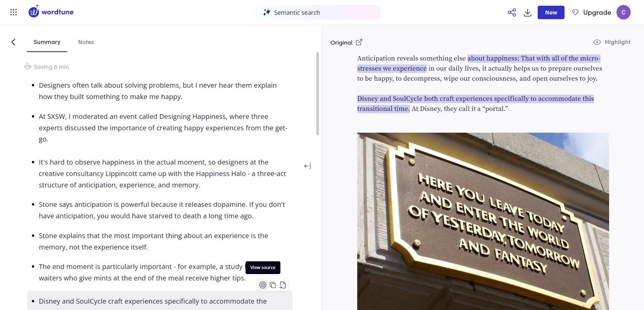
Task: Open the Original article in new tab
Action: (x=359, y=42)
